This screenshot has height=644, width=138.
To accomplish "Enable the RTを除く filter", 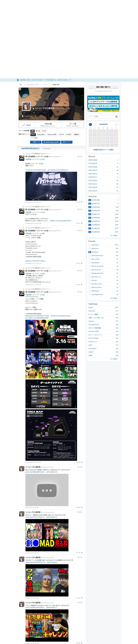I will pyautogui.click(x=69, y=134).
